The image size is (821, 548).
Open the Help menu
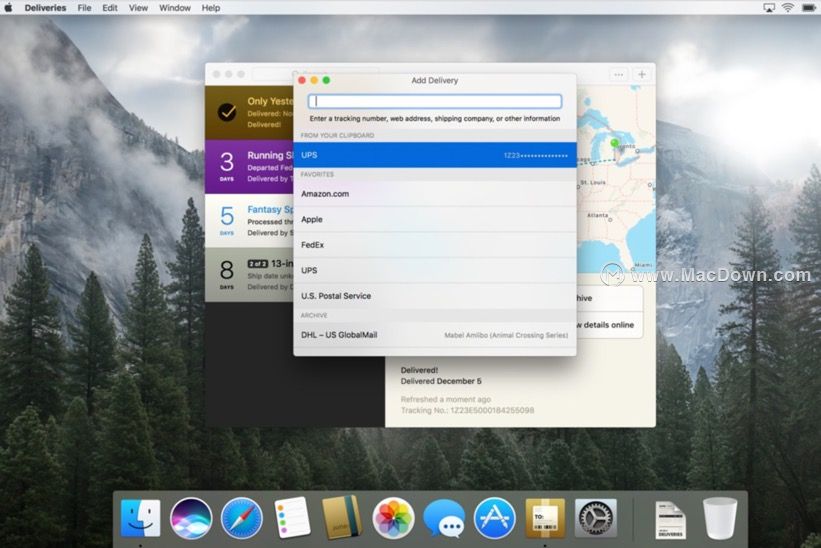point(211,8)
